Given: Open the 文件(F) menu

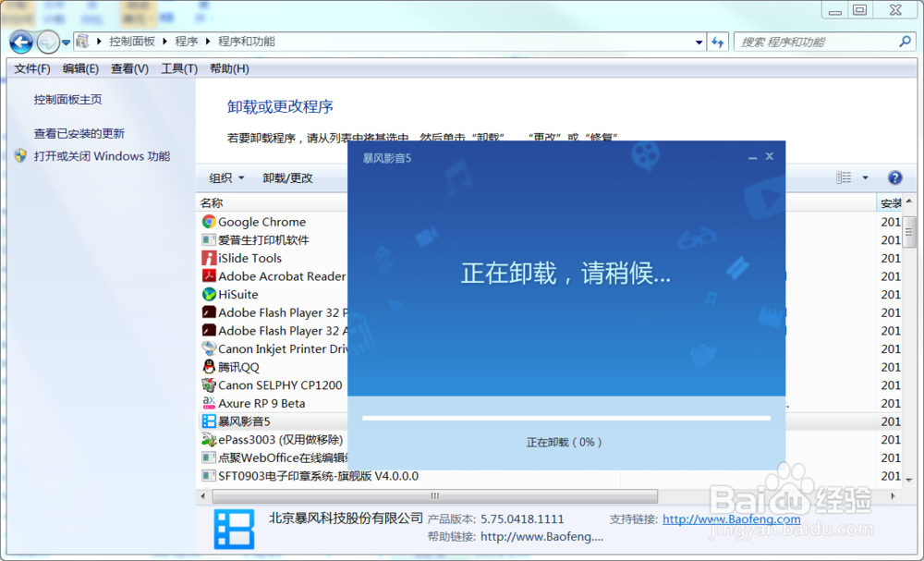Looking at the screenshot, I should (32, 68).
